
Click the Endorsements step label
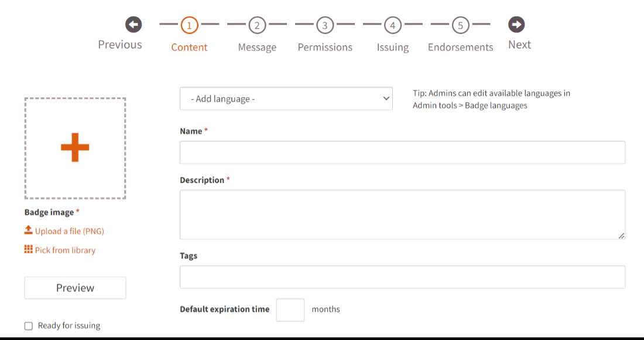pyautogui.click(x=460, y=47)
